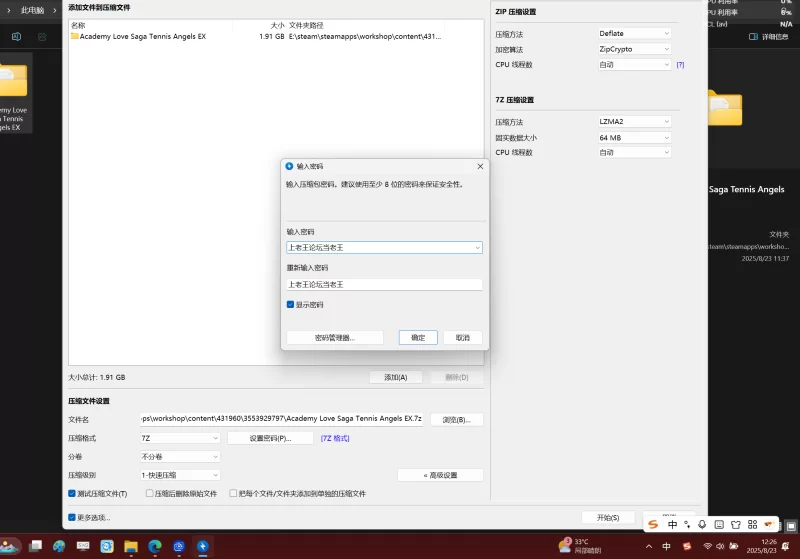Open the battery tray icon
The width and height of the screenshot is (800, 559).
(734, 546)
